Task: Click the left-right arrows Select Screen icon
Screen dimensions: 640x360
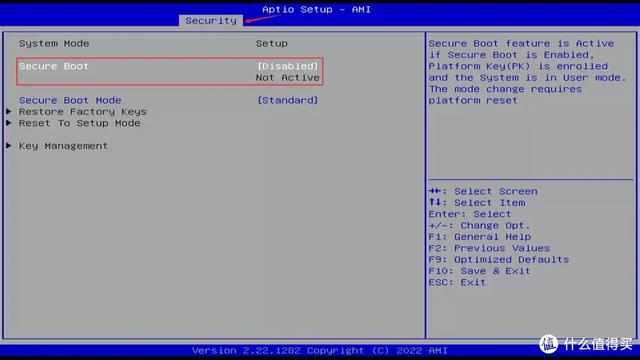Action: [x=435, y=191]
